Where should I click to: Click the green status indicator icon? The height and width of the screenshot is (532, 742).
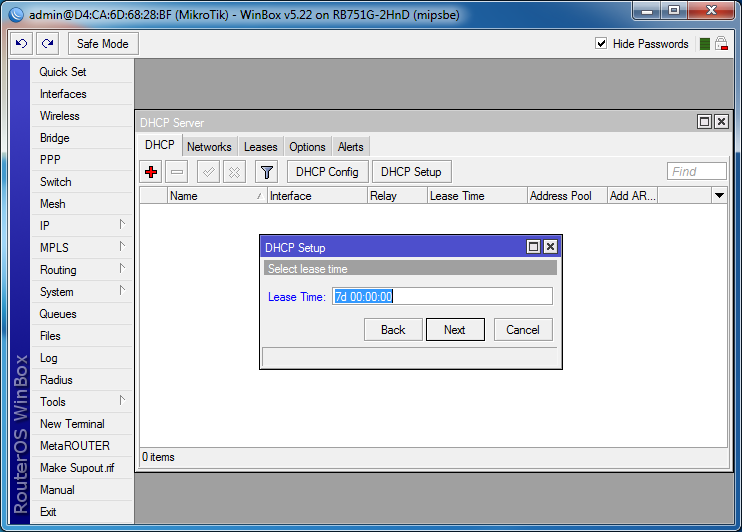tap(705, 44)
